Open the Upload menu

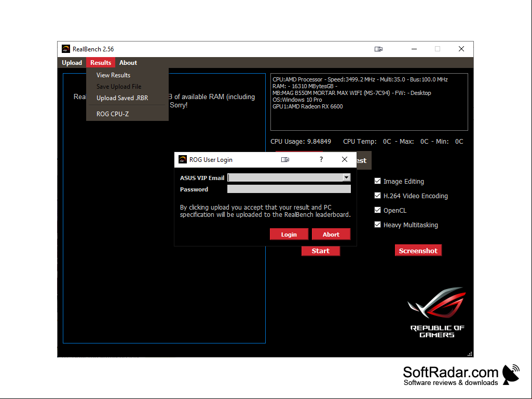(72, 63)
